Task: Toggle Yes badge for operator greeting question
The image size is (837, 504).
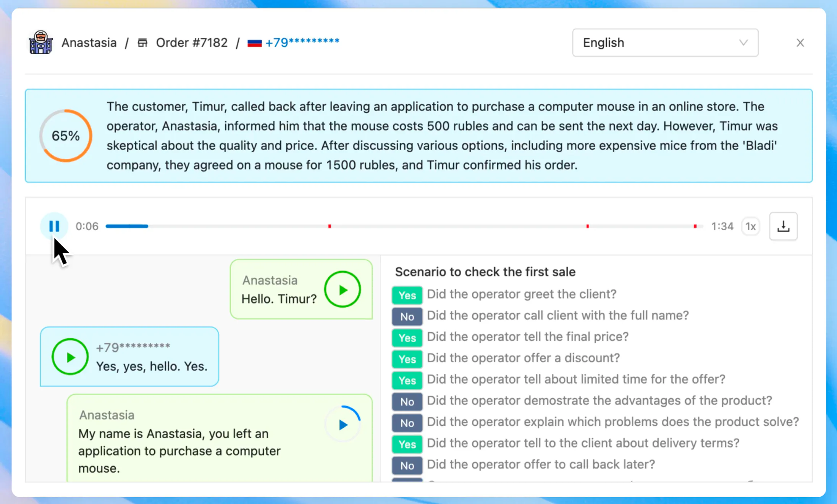Action: [407, 295]
